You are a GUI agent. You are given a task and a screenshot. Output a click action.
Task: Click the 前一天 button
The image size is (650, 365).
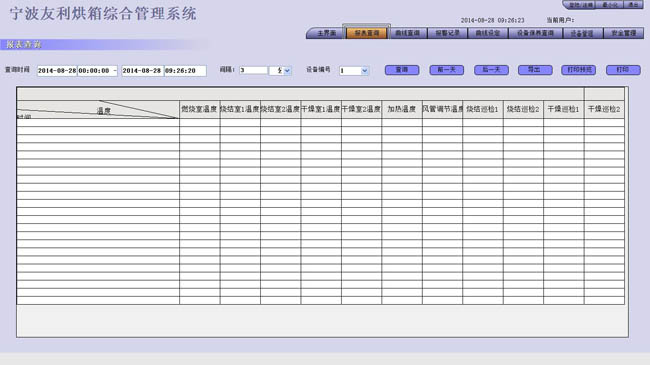446,70
